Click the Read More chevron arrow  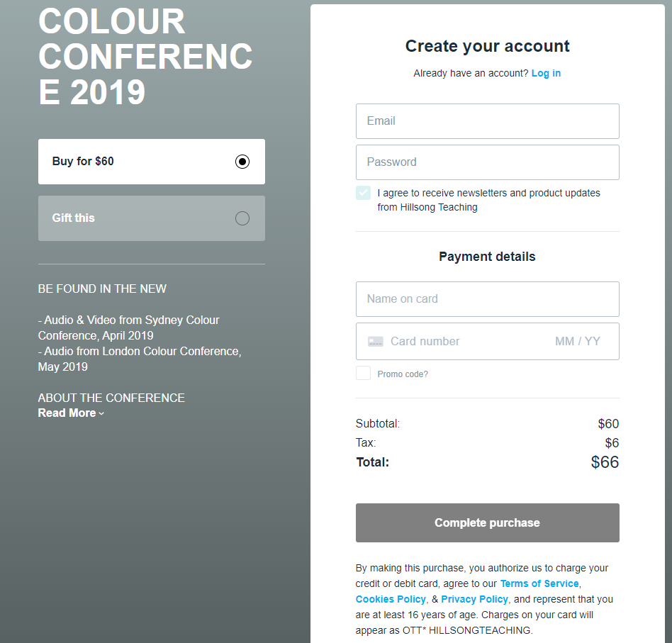[101, 414]
